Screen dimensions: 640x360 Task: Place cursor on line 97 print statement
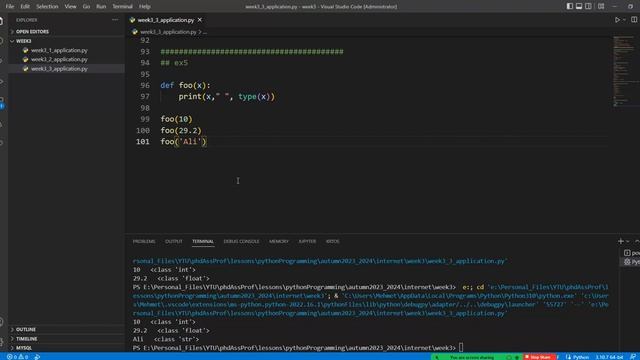(x=227, y=97)
